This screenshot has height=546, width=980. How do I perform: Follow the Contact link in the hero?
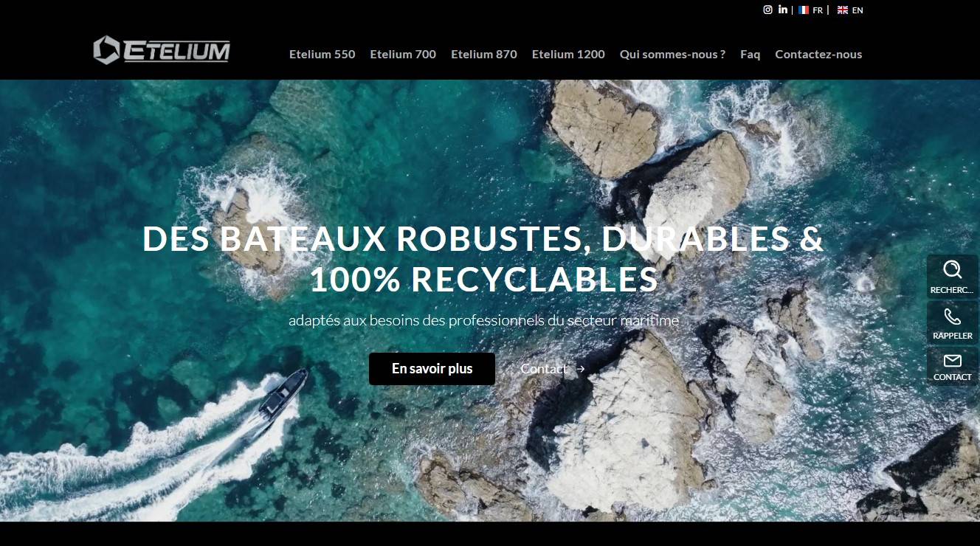coord(544,369)
